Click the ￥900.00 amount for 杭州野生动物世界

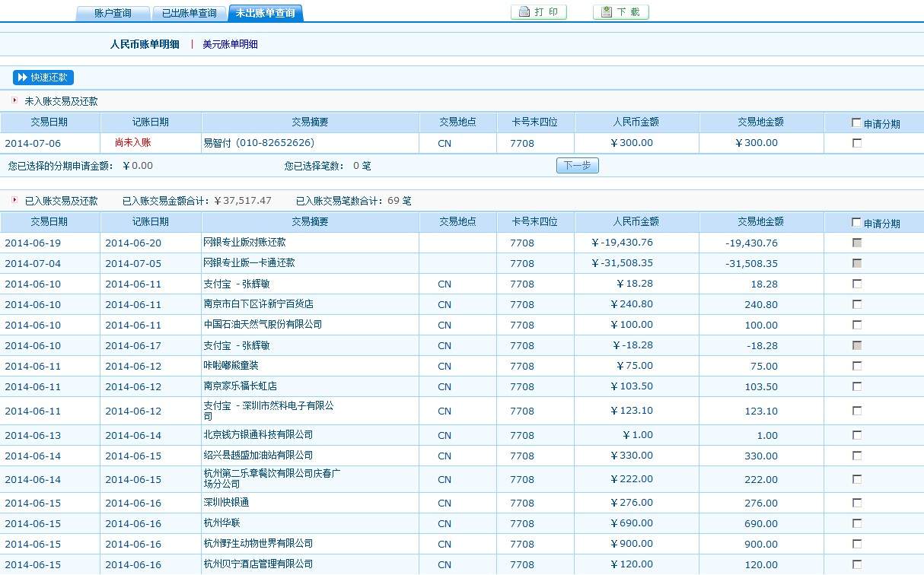[x=632, y=544]
